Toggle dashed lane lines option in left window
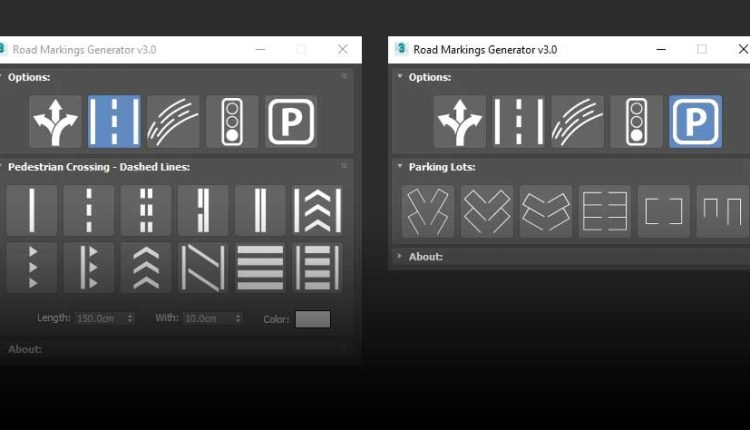Viewport: 750px width, 430px height. 114,122
